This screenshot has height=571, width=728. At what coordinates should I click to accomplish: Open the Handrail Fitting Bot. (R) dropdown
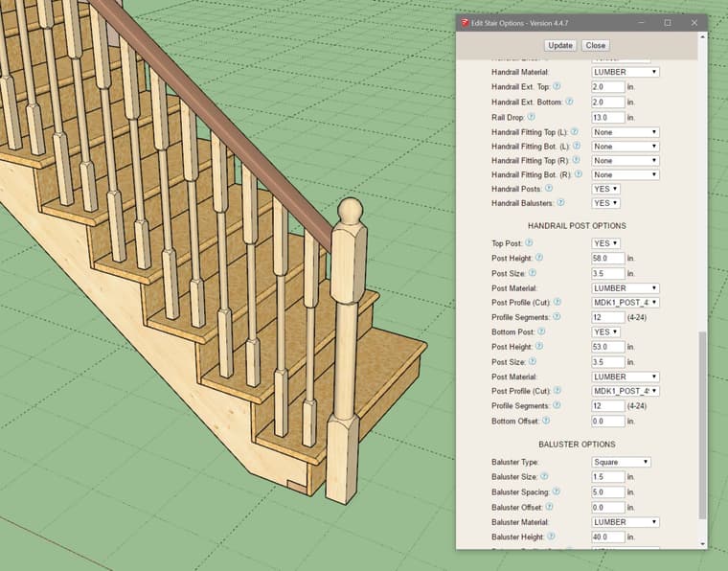click(x=626, y=175)
